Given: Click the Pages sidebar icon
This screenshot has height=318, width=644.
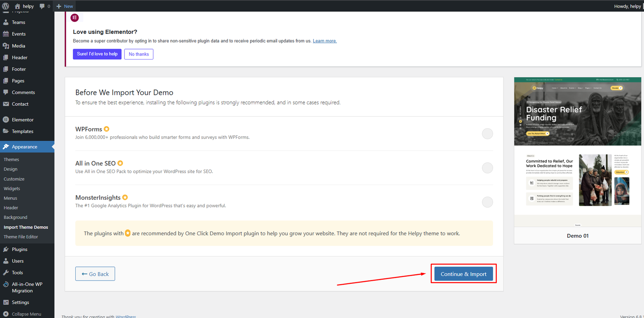Looking at the screenshot, I should click(x=6, y=80).
